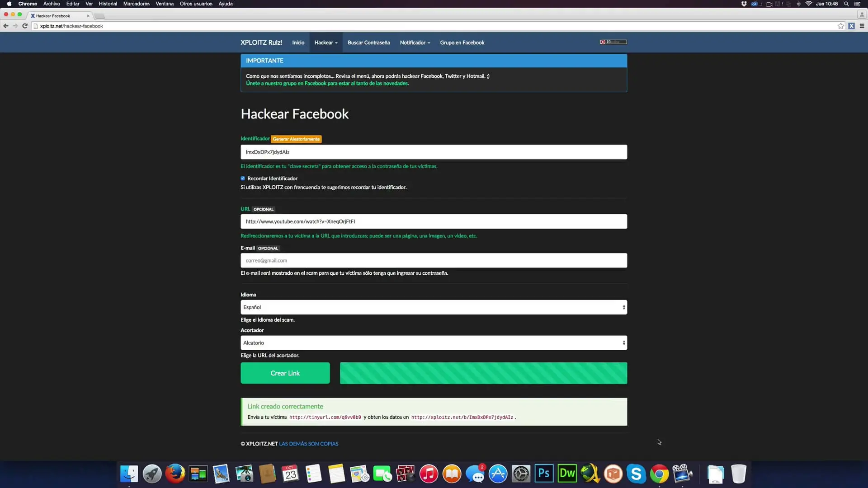Click the browser forward arrow
The image size is (868, 488).
[x=15, y=26]
